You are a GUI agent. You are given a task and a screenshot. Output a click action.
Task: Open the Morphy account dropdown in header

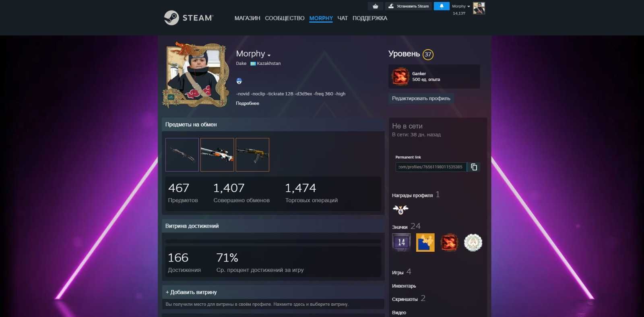461,6
